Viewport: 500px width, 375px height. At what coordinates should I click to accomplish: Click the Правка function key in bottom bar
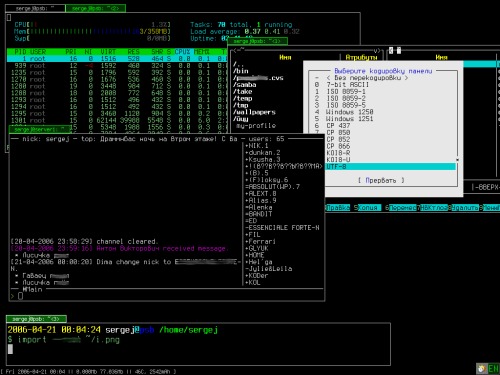pos(338,208)
